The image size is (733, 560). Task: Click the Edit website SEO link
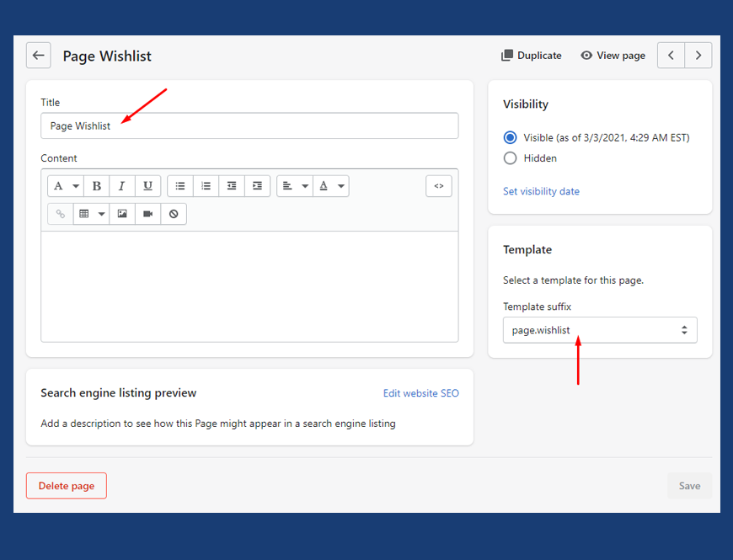(420, 393)
